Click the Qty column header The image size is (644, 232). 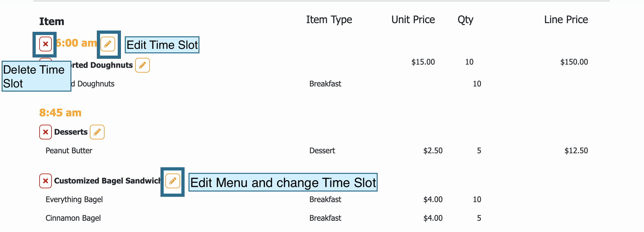click(465, 20)
